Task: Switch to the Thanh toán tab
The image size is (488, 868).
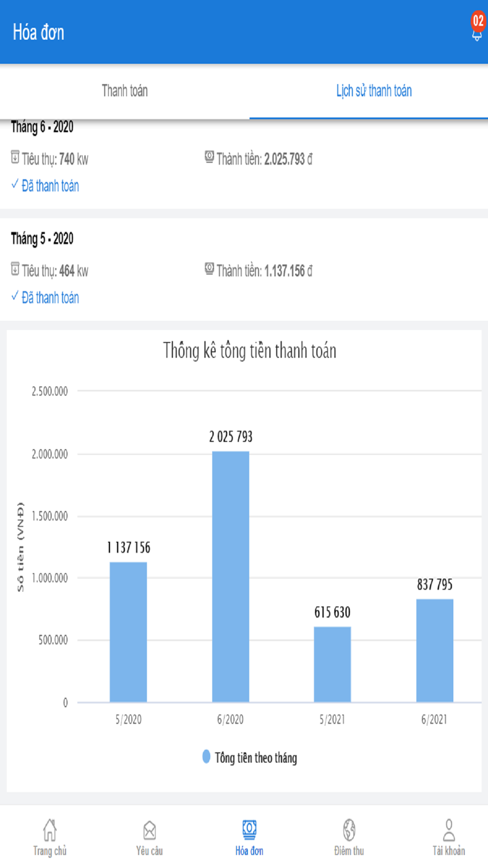Action: [124, 91]
